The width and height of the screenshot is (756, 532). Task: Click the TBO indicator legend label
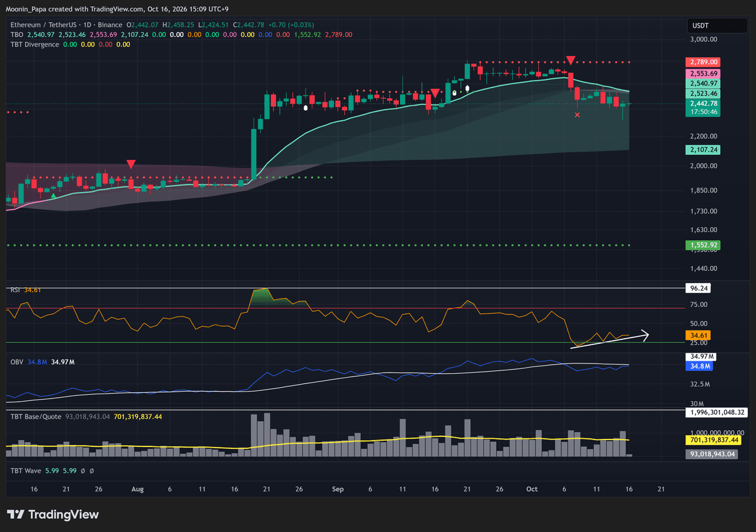(x=16, y=35)
